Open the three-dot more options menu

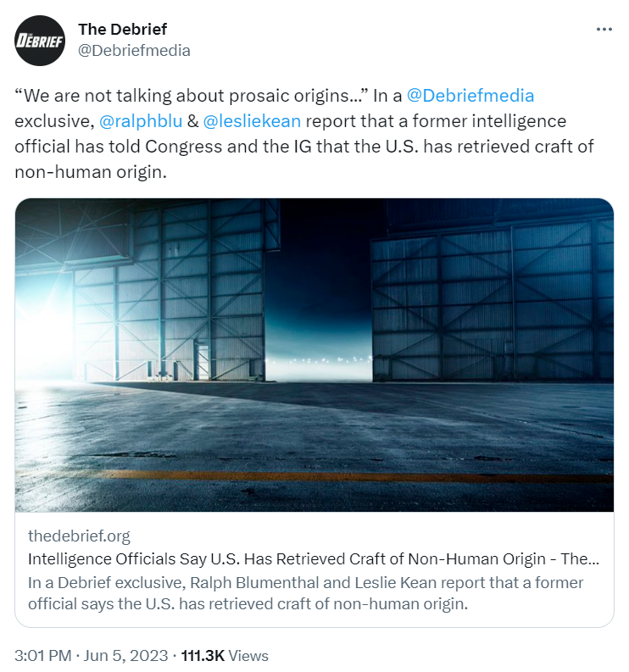click(604, 29)
